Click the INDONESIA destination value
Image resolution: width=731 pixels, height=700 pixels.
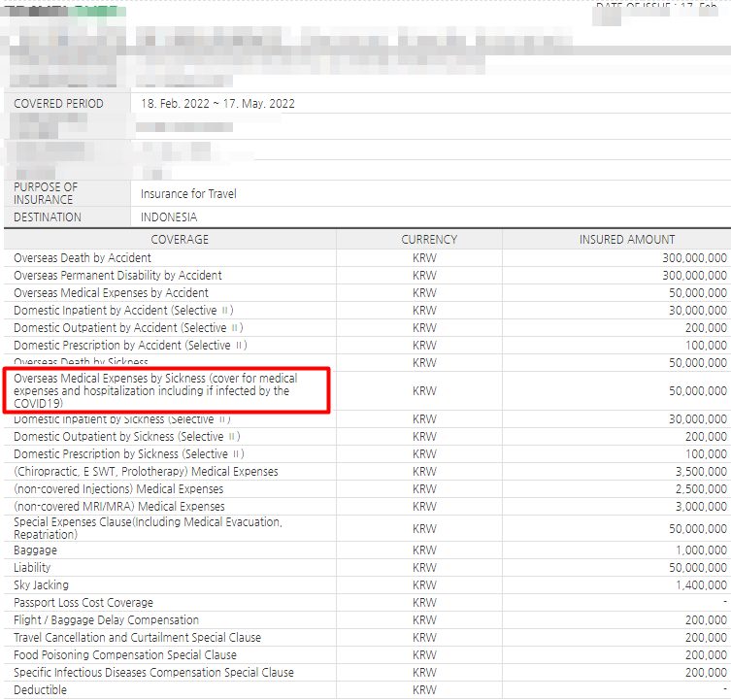click(169, 217)
